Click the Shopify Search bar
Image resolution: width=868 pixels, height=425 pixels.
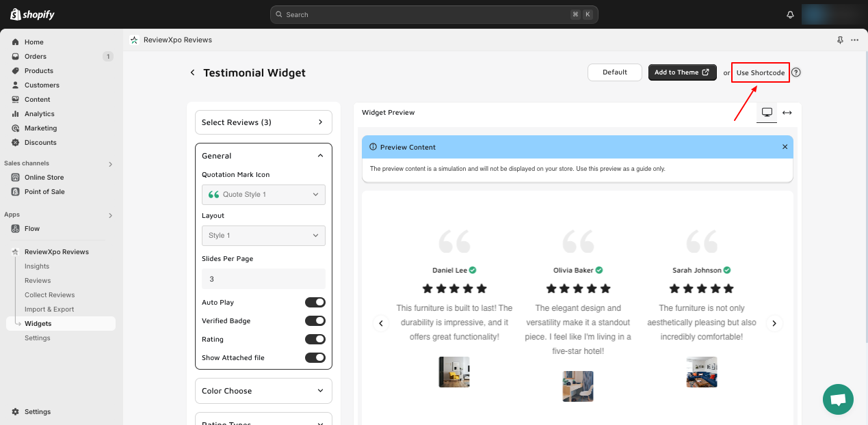click(x=434, y=14)
